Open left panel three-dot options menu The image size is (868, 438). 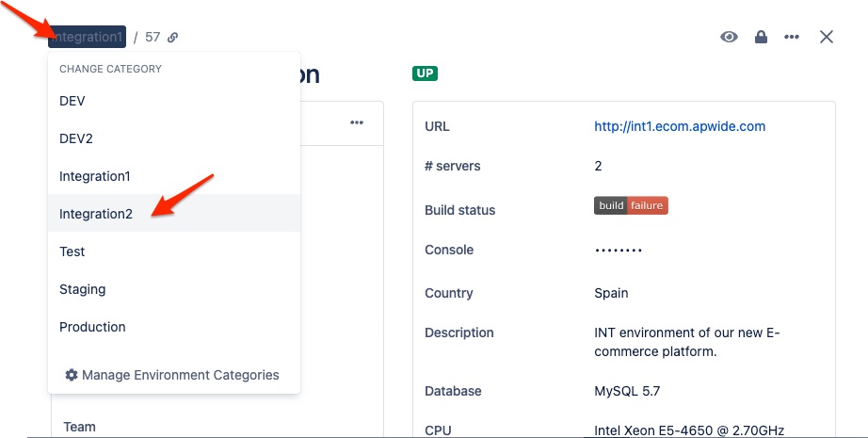[x=357, y=122]
